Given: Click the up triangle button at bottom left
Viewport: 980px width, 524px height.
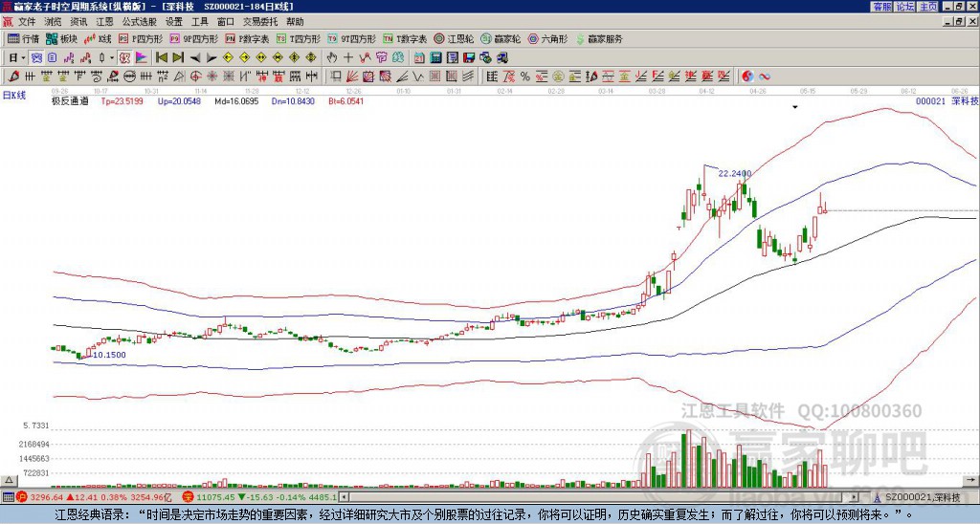Looking at the screenshot, I should tap(9, 480).
